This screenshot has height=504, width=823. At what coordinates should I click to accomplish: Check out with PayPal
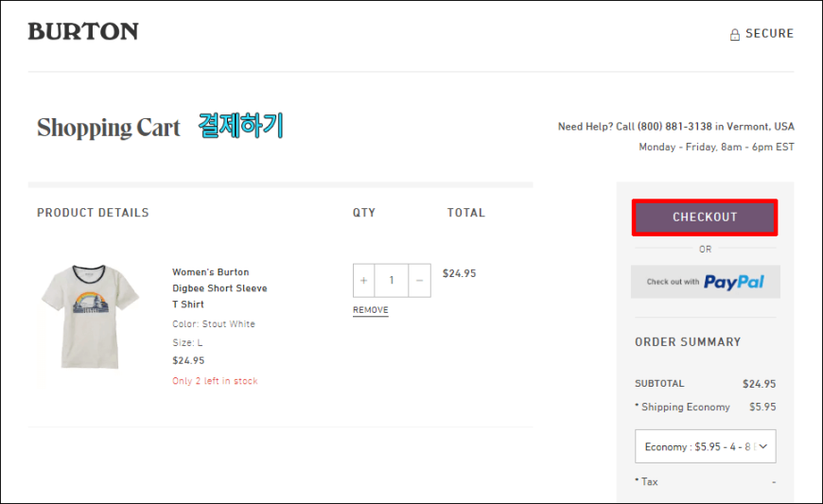click(x=706, y=282)
